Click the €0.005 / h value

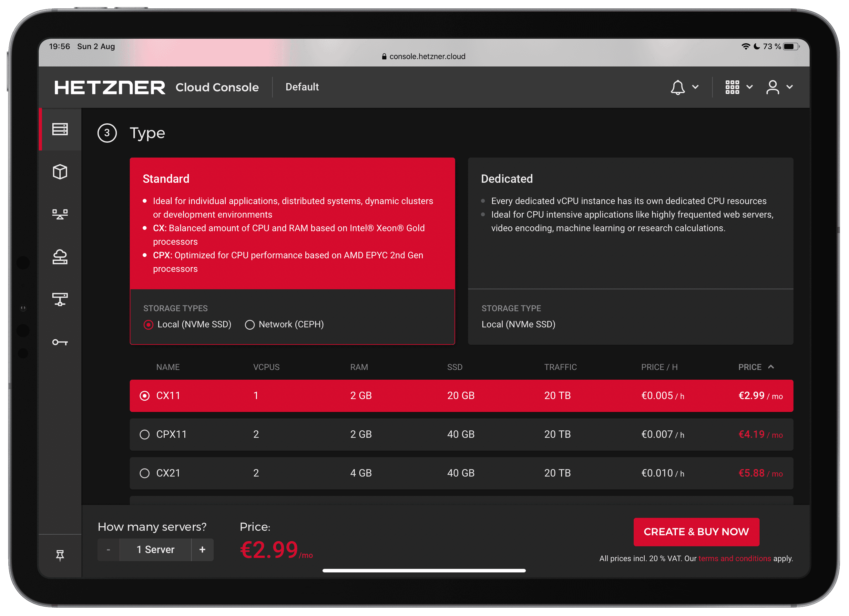(x=663, y=396)
